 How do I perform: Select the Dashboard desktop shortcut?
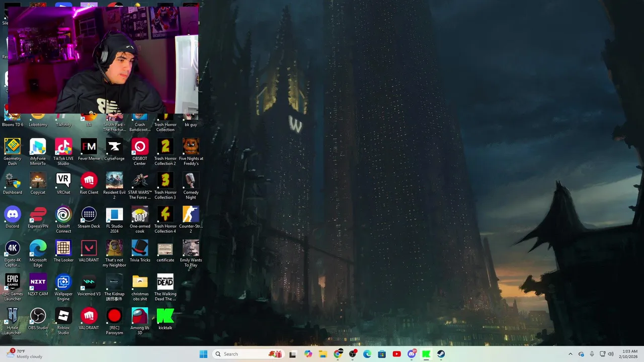point(13,184)
